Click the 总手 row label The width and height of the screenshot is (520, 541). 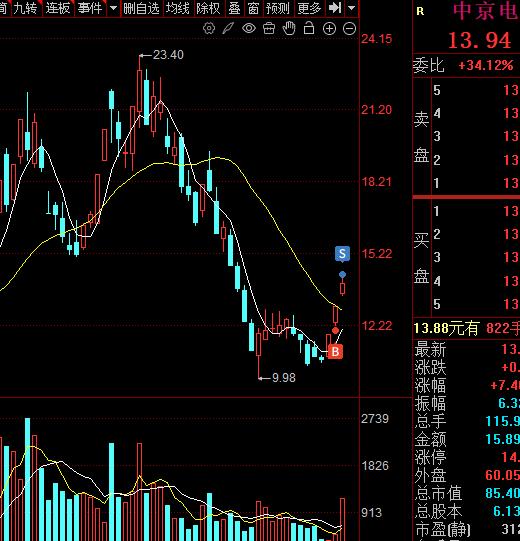click(430, 421)
